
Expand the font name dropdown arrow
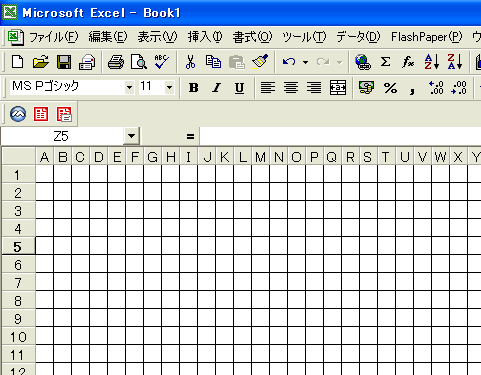[129, 88]
